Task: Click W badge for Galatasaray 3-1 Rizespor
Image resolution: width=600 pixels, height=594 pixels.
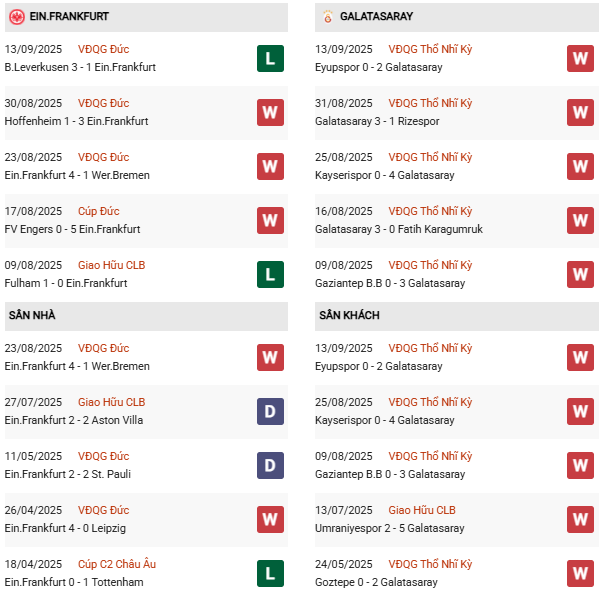Action: (x=580, y=112)
